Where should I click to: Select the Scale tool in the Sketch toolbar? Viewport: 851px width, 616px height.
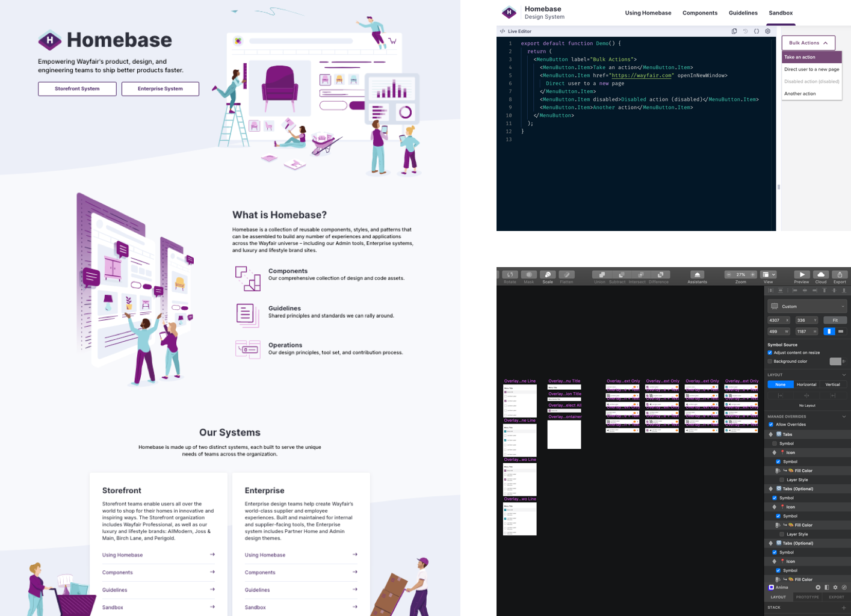pos(547,274)
